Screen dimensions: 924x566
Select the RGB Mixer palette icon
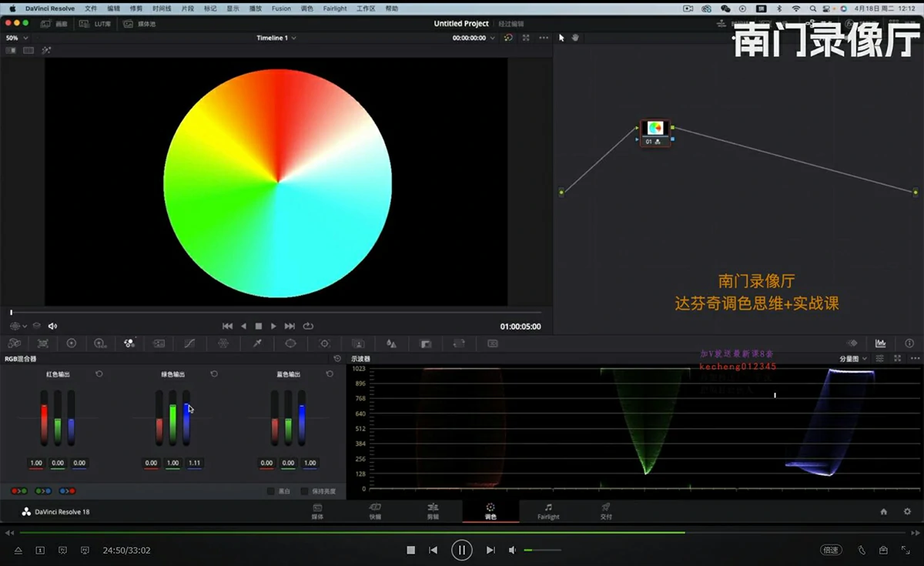coord(129,343)
